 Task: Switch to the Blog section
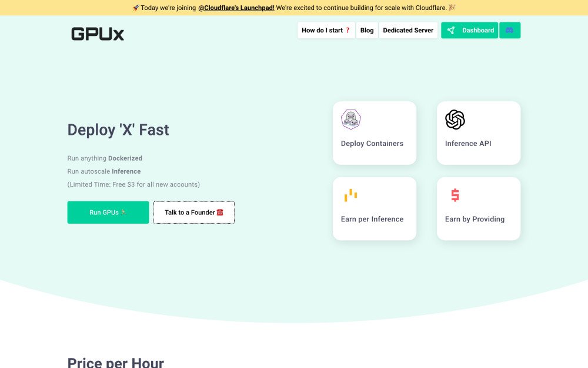[367, 30]
